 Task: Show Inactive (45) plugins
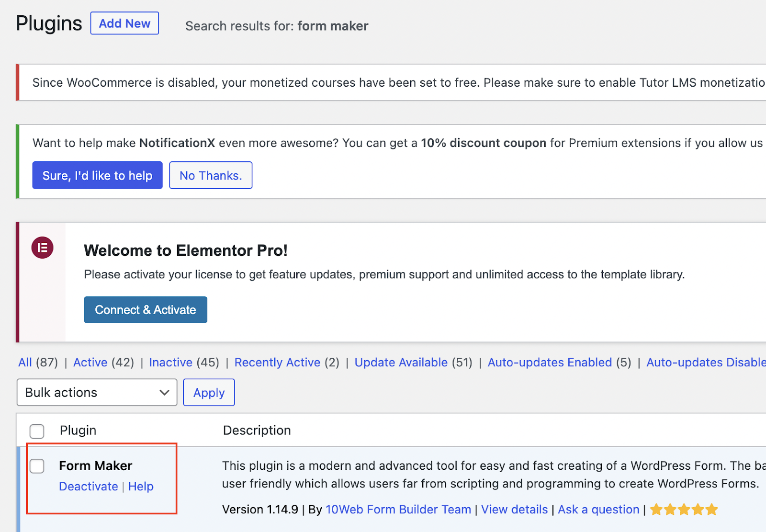click(x=184, y=362)
